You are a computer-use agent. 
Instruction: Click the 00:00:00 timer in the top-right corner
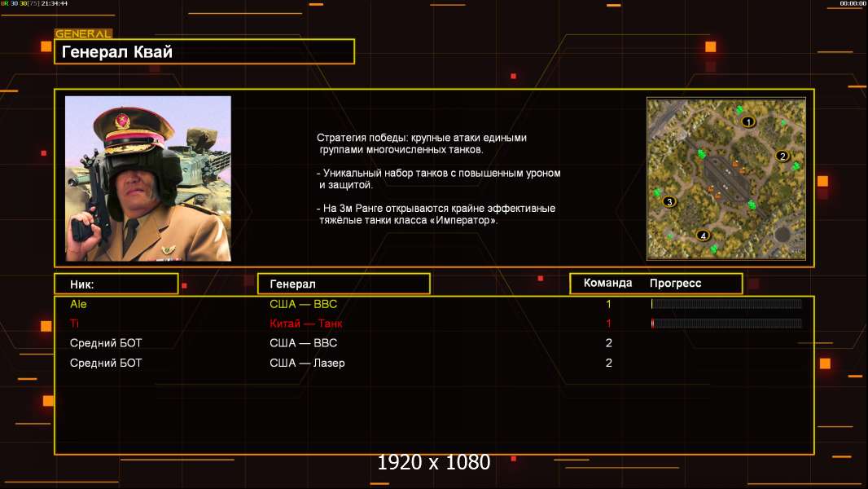pyautogui.click(x=853, y=4)
